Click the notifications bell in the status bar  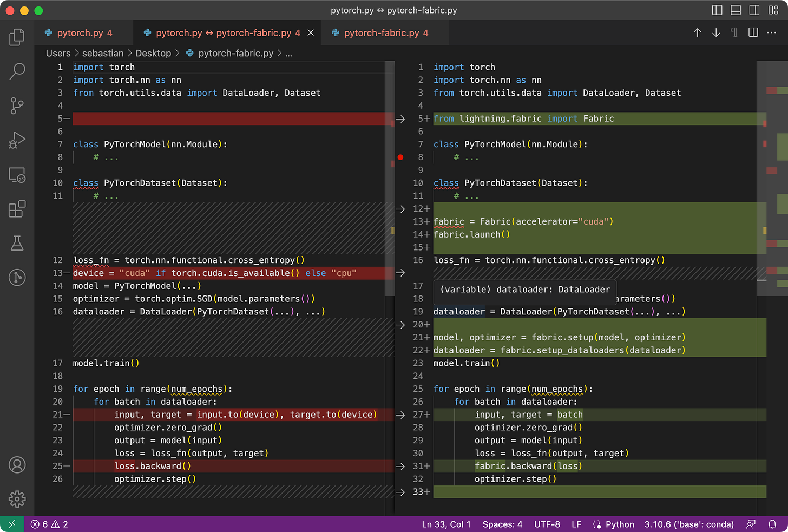coord(773,524)
